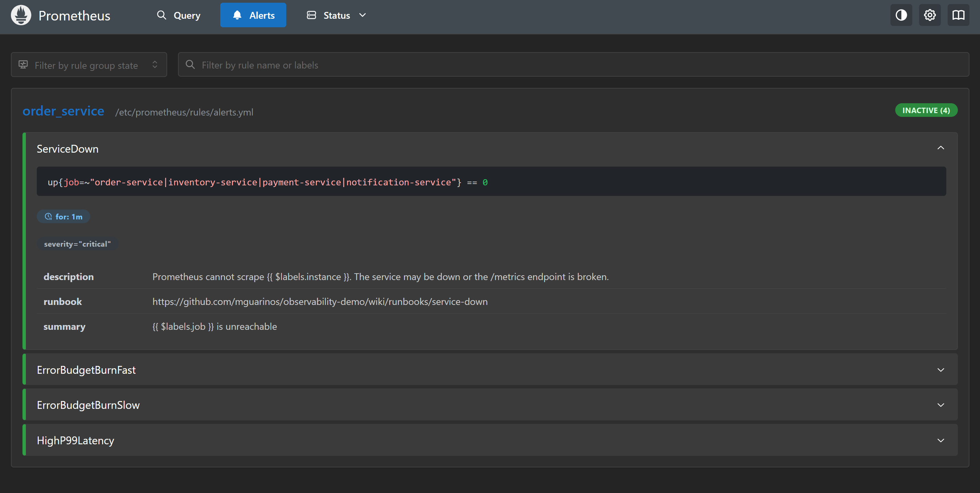Click the Prometheus flame logo
Viewport: 980px width, 493px height.
21,15
